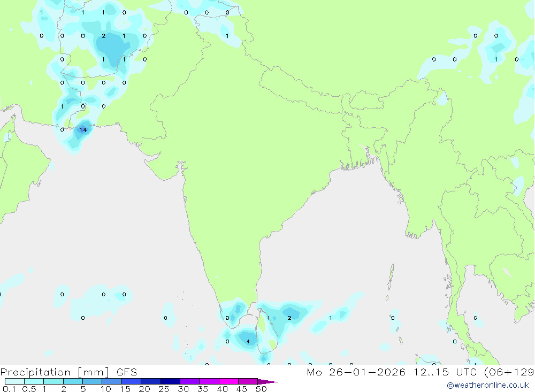This screenshot has width=535, height=392.
Task: Click the 45–50 mm dark magenta legend swatch
Action: coord(248,381)
